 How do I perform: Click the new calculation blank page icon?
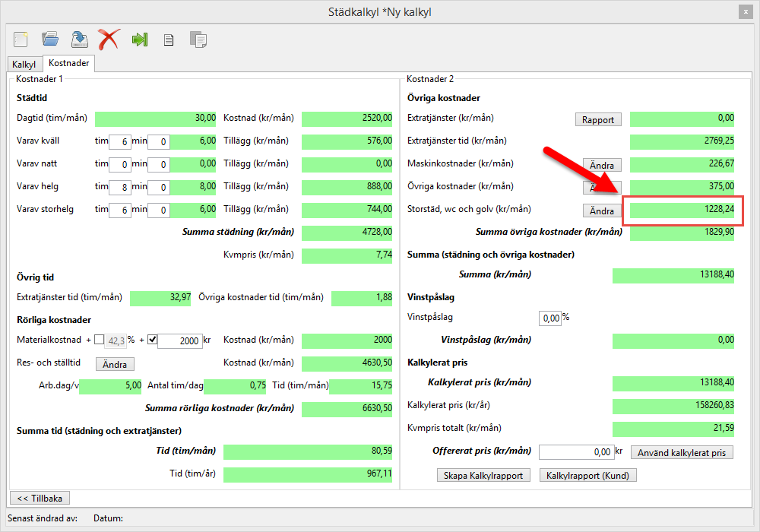(x=21, y=40)
